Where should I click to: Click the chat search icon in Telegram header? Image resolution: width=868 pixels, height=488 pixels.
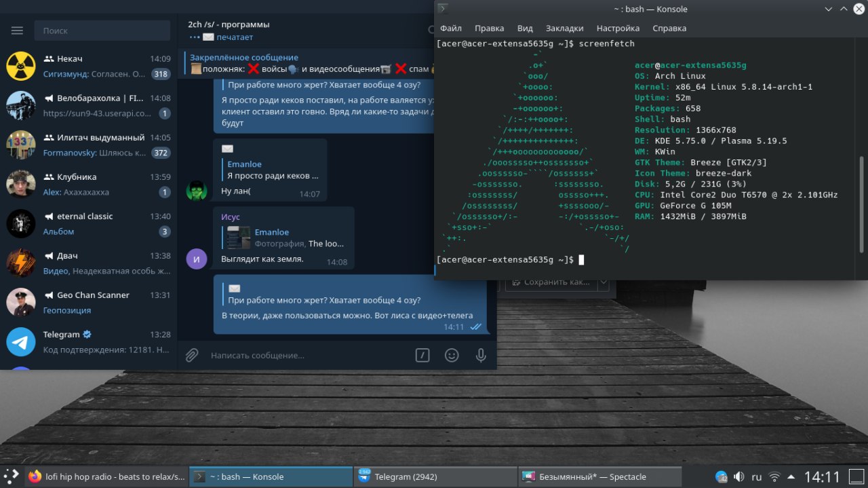pyautogui.click(x=432, y=30)
